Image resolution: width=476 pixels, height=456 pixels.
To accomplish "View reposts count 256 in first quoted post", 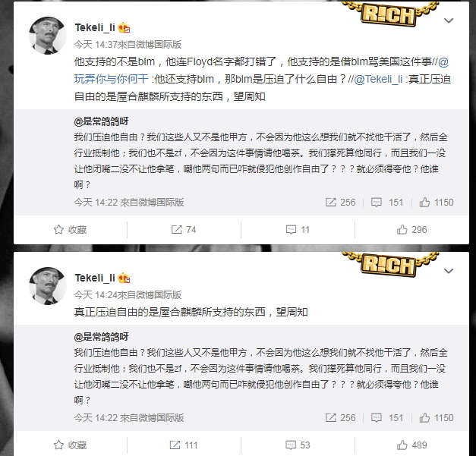I will (340, 203).
